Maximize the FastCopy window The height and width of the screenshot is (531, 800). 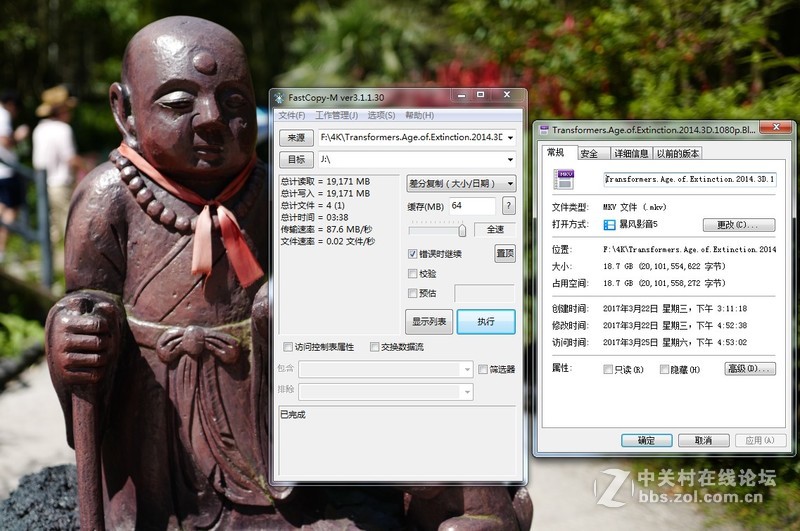point(480,95)
